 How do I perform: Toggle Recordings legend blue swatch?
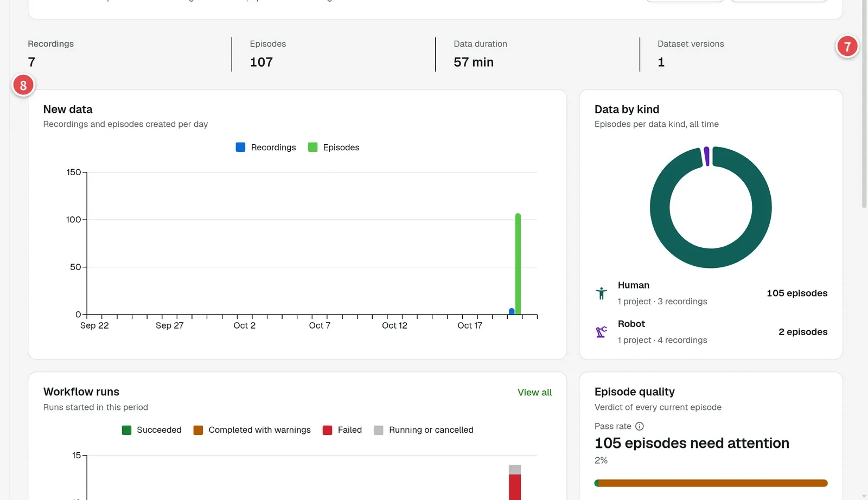pos(240,147)
